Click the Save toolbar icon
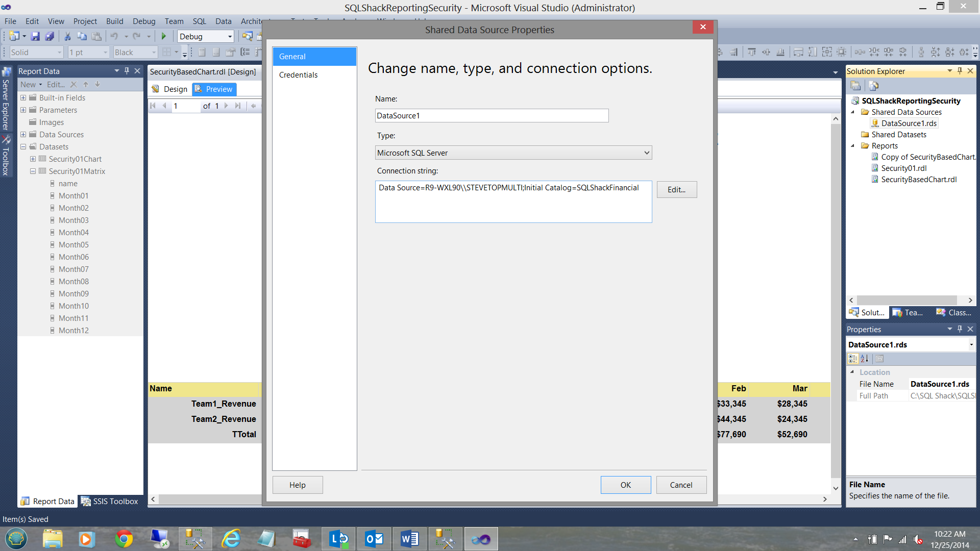This screenshot has height=551, width=980. click(35, 36)
